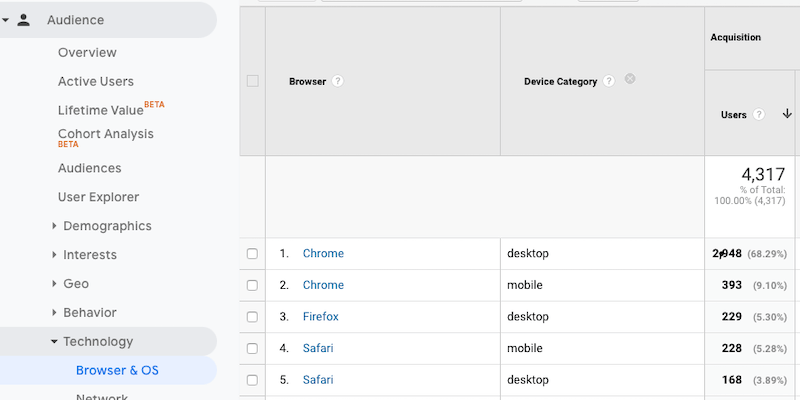Open the Firefox browser link
Screen dimensions: 800x400
[x=320, y=317]
